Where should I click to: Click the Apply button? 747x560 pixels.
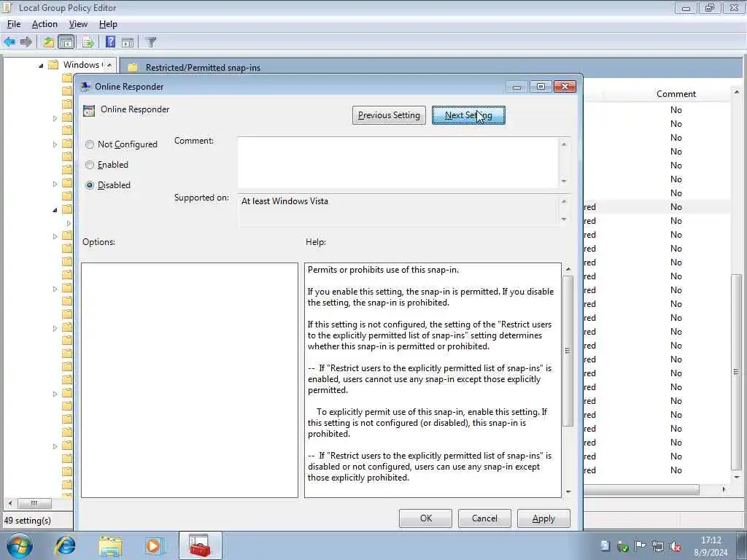click(543, 518)
